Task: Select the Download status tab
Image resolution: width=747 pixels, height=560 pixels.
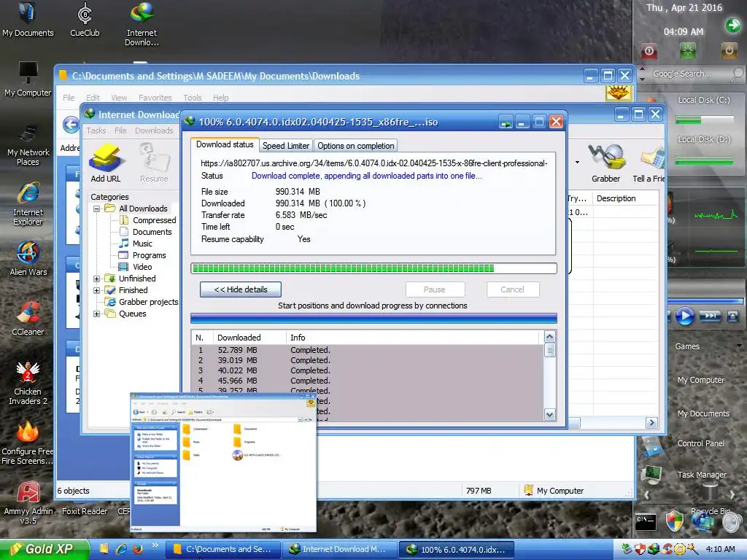Action: tap(225, 144)
